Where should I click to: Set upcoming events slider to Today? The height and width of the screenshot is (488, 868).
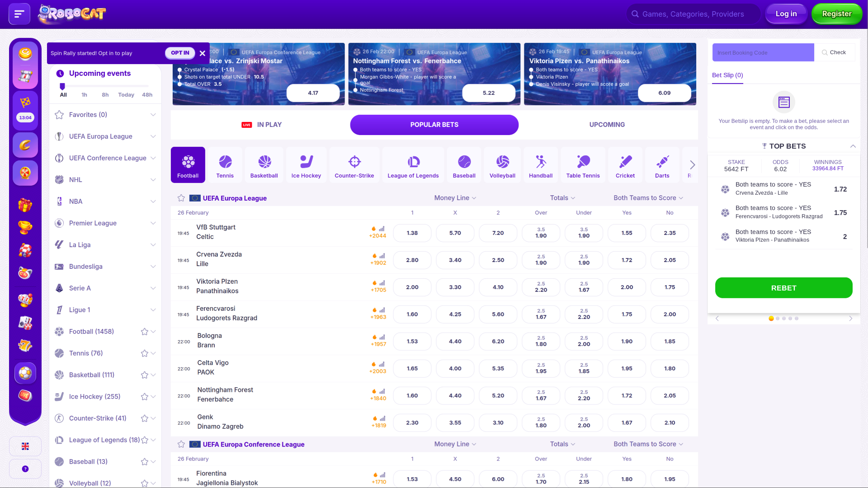[x=126, y=94]
